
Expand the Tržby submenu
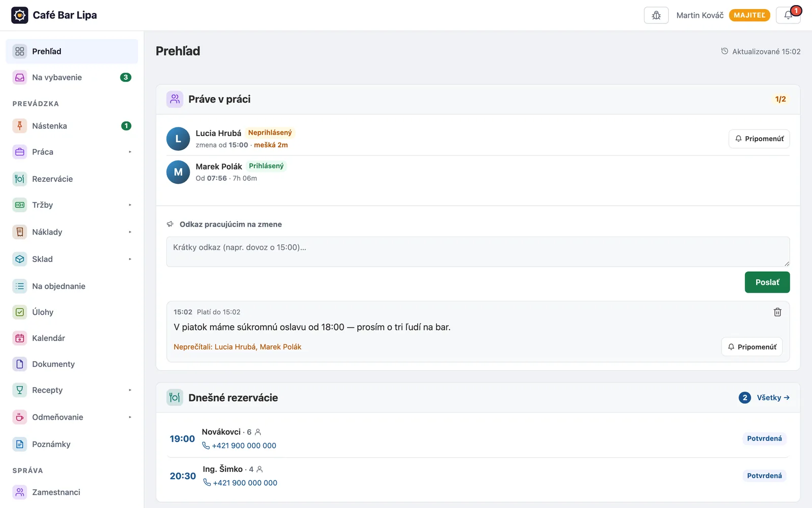click(x=130, y=205)
